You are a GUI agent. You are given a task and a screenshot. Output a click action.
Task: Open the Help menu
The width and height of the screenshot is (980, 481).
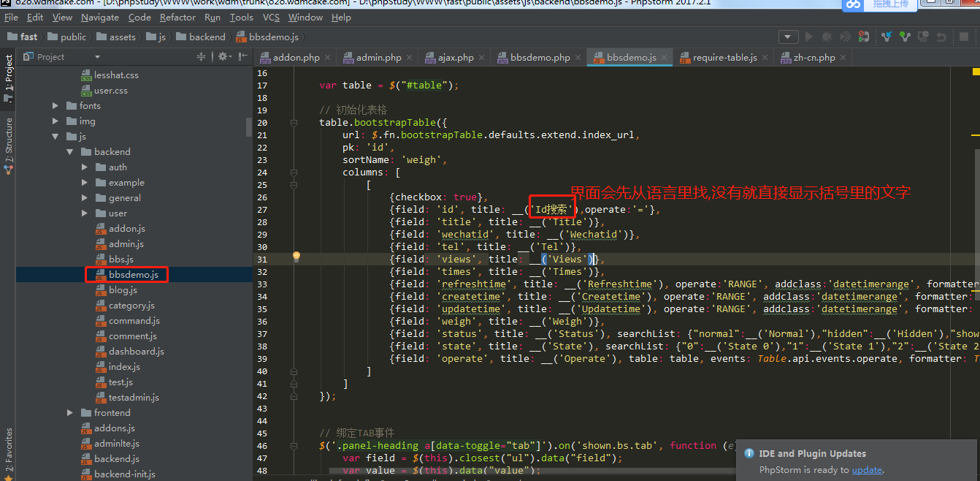[341, 17]
